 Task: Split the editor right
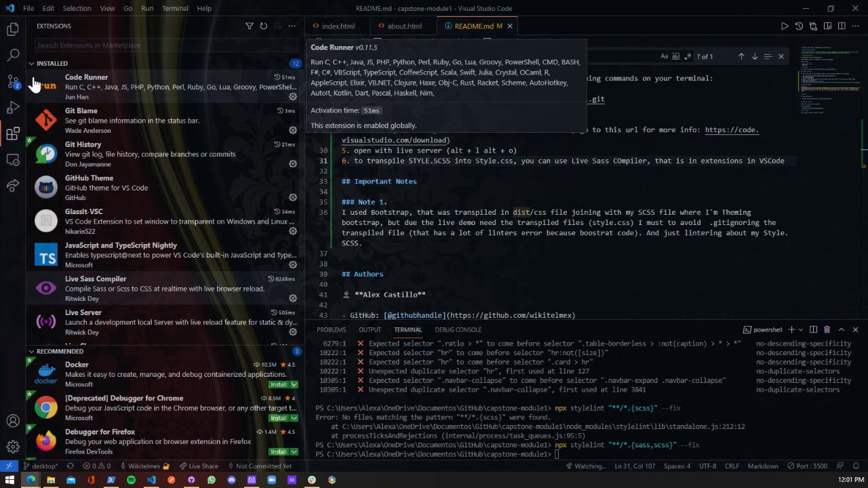pos(842,26)
